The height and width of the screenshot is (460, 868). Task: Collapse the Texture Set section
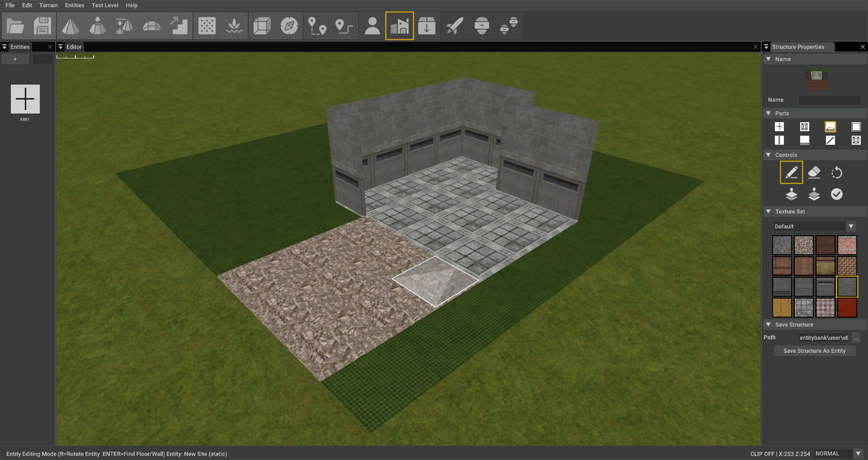pos(767,211)
